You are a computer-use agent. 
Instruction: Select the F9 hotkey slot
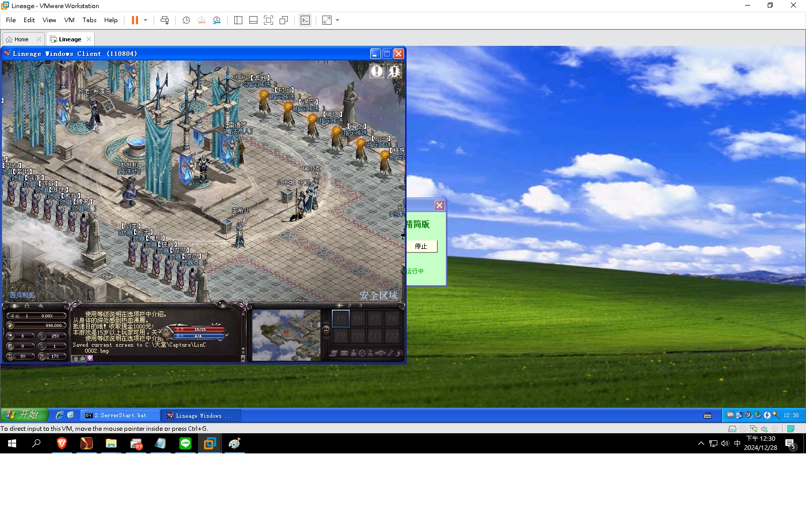[341, 336]
